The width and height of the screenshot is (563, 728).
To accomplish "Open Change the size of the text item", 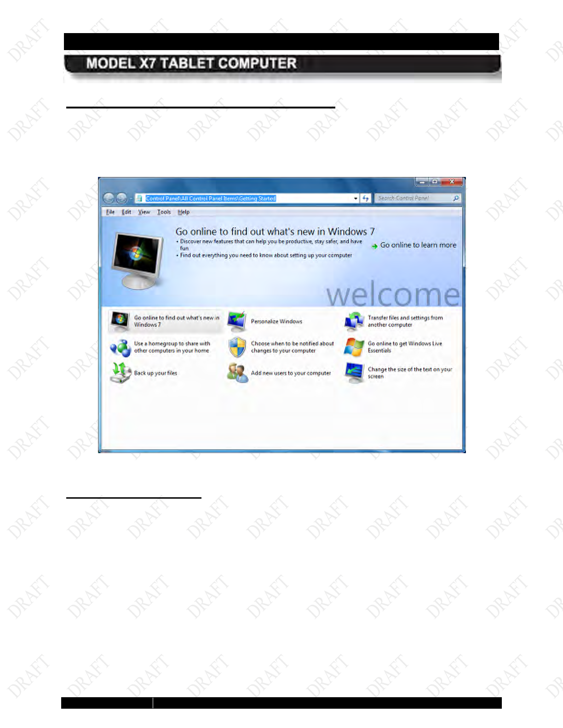I will coord(410,373).
